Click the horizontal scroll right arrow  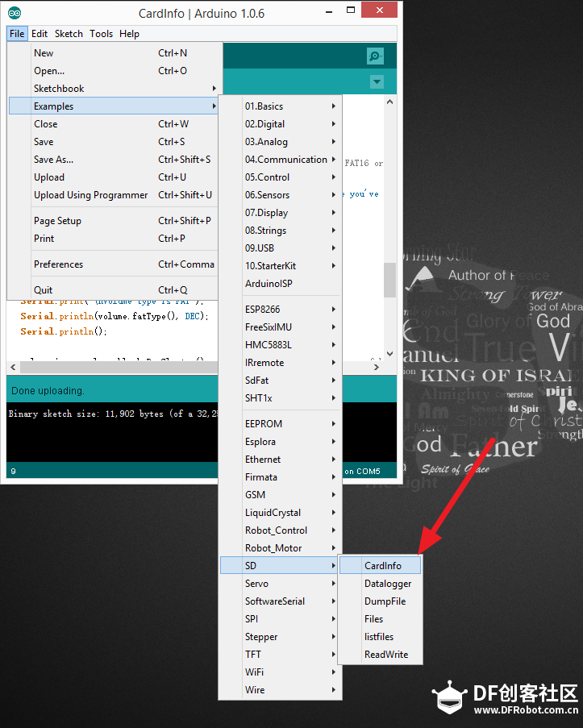(x=377, y=368)
